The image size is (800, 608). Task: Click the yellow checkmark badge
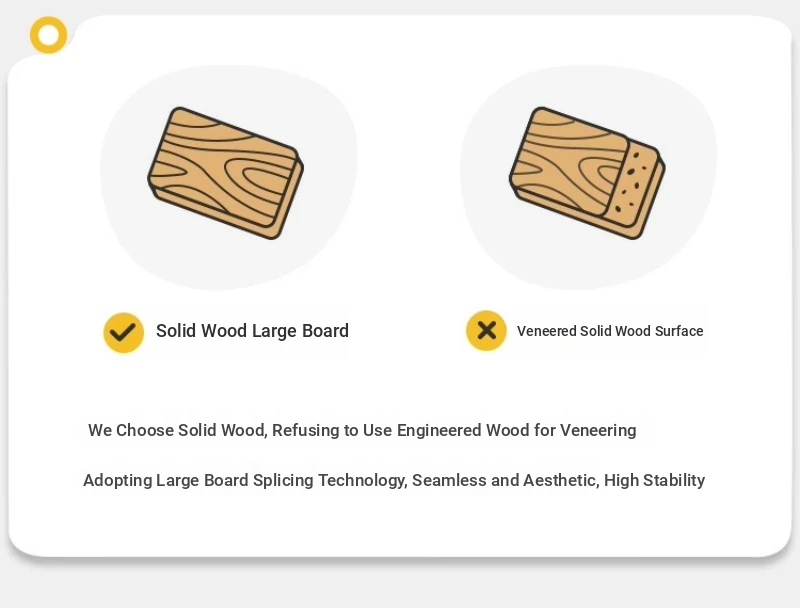(123, 333)
